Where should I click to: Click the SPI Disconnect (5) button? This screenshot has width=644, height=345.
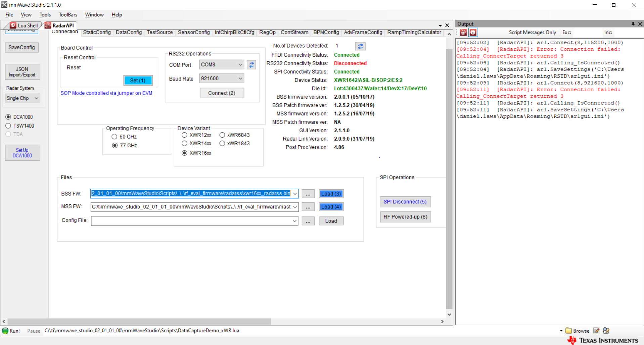click(x=405, y=202)
